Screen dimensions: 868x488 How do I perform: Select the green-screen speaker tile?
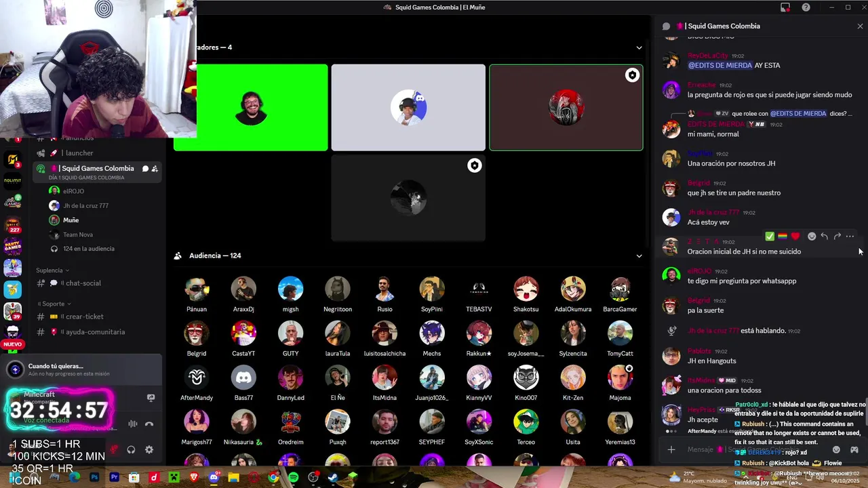coord(251,107)
